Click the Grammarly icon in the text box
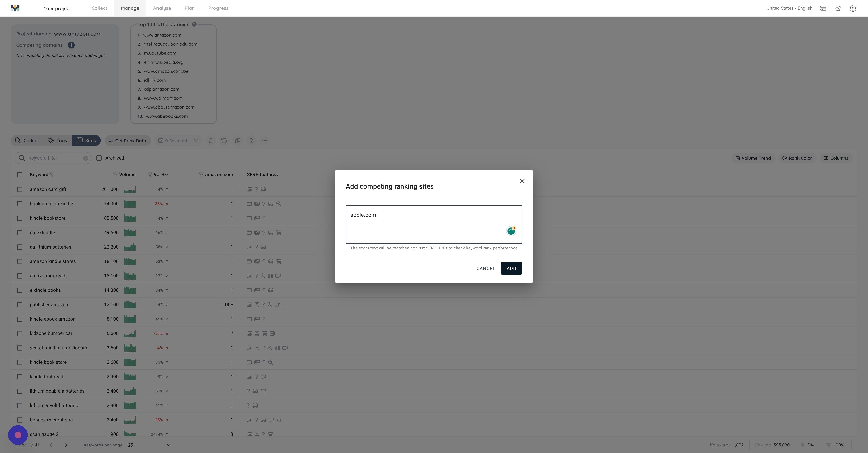Image resolution: width=868 pixels, height=453 pixels. [511, 231]
